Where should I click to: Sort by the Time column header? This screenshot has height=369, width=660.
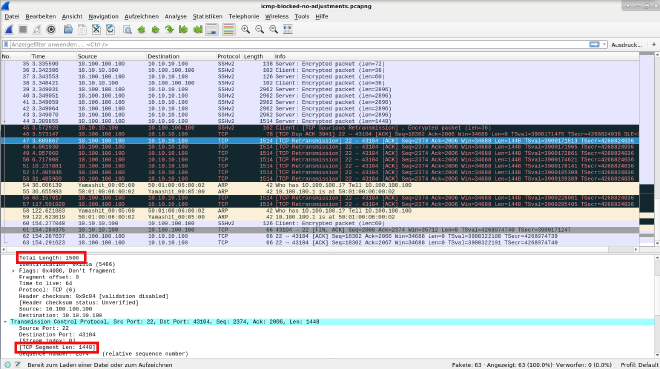pyautogui.click(x=53, y=56)
